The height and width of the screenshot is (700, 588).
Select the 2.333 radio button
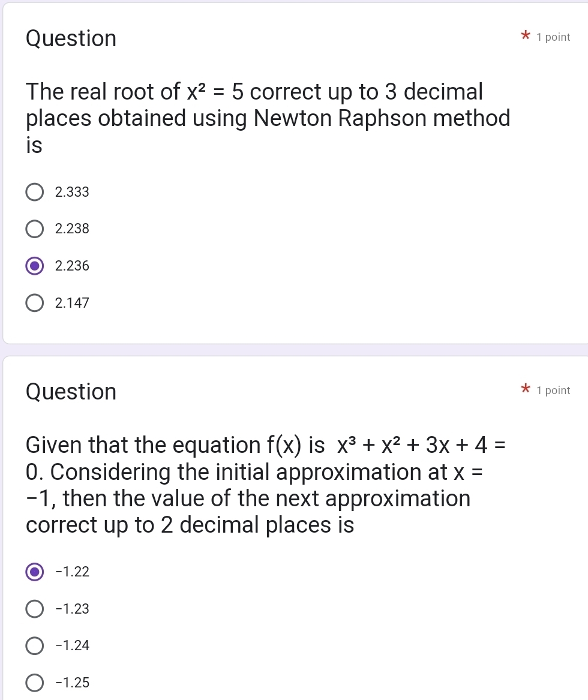point(35,193)
